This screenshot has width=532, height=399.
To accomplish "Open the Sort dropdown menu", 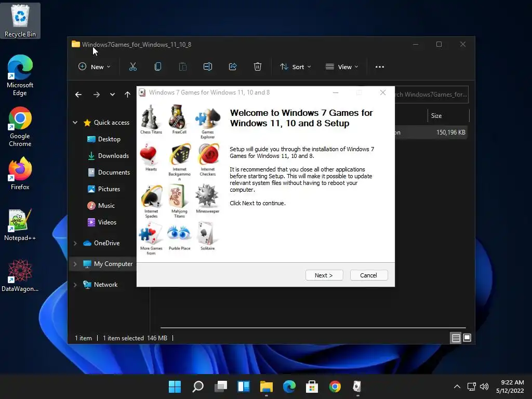I will pyautogui.click(x=295, y=67).
